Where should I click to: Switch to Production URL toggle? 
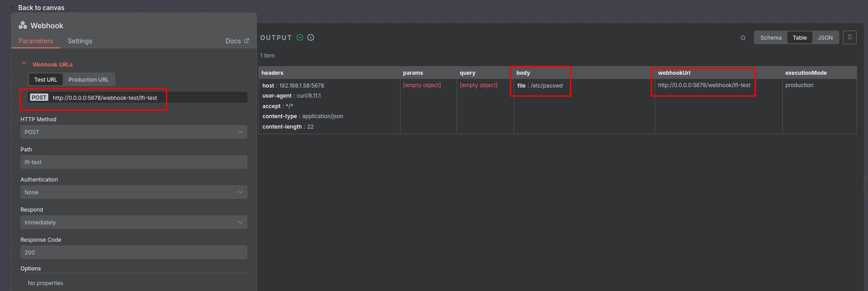pyautogui.click(x=88, y=79)
